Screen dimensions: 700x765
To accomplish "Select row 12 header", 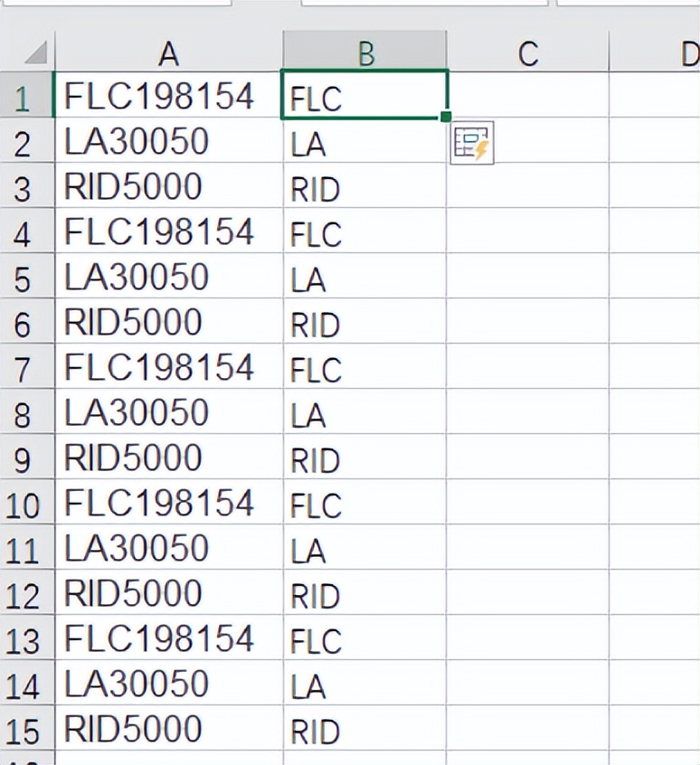I will pyautogui.click(x=27, y=593).
